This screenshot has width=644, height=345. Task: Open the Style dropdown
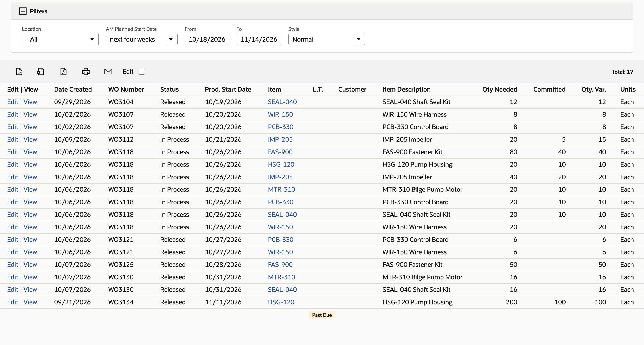[326, 39]
